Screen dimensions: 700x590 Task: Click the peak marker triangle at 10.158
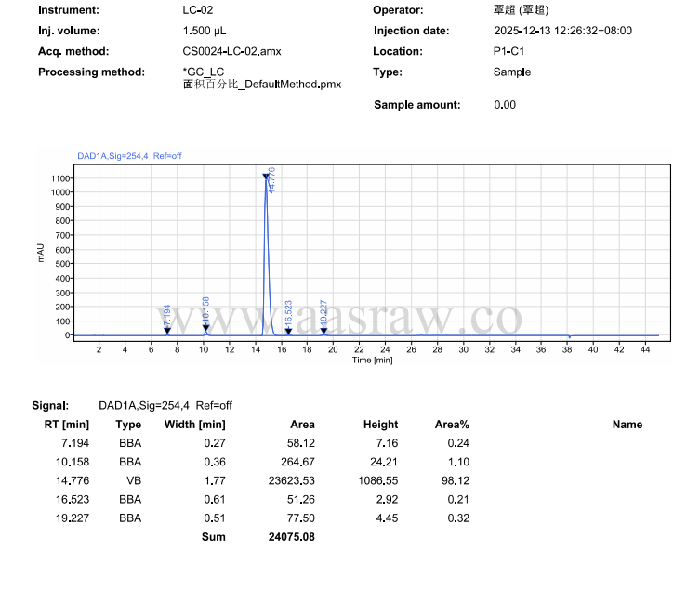click(x=205, y=328)
